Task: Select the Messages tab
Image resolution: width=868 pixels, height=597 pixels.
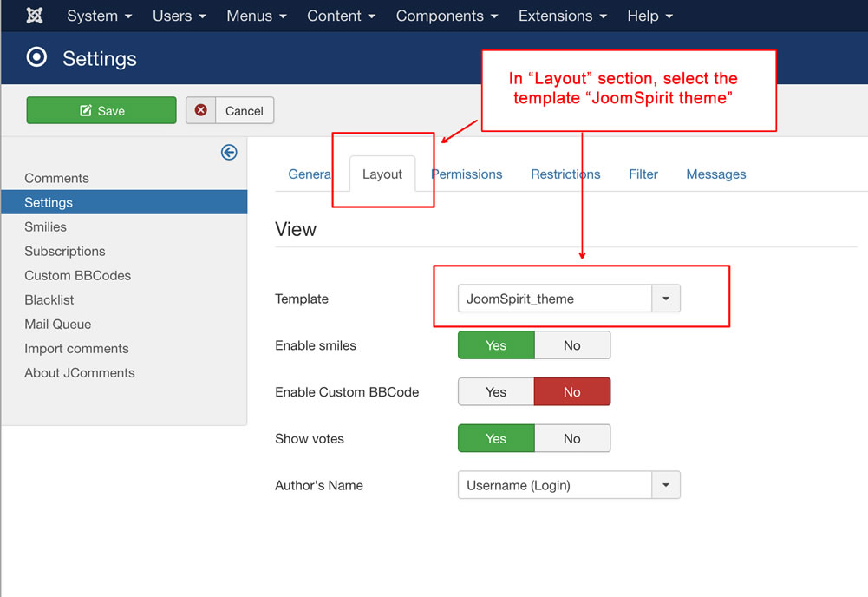Action: point(715,174)
